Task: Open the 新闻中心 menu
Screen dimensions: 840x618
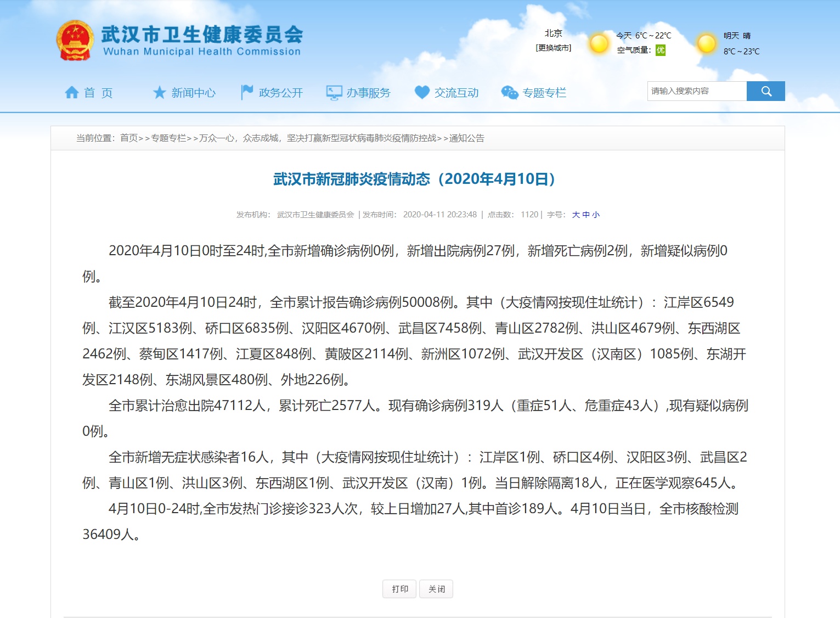Action: [193, 93]
